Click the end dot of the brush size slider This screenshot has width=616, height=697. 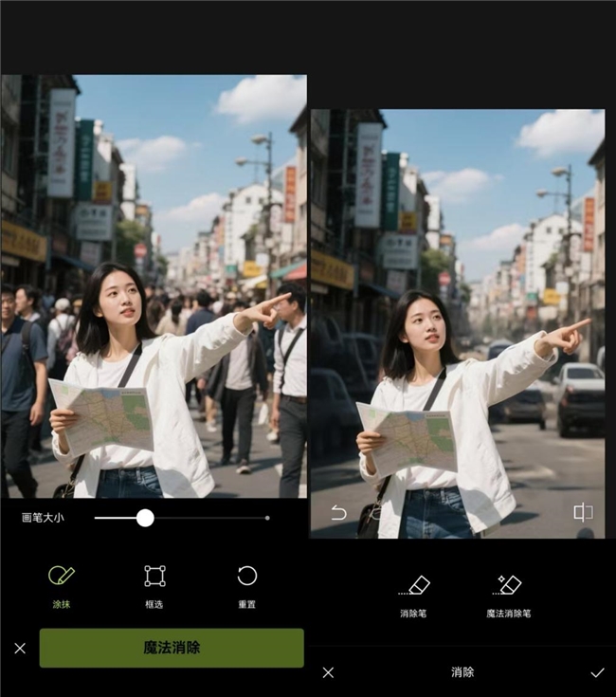tap(267, 518)
